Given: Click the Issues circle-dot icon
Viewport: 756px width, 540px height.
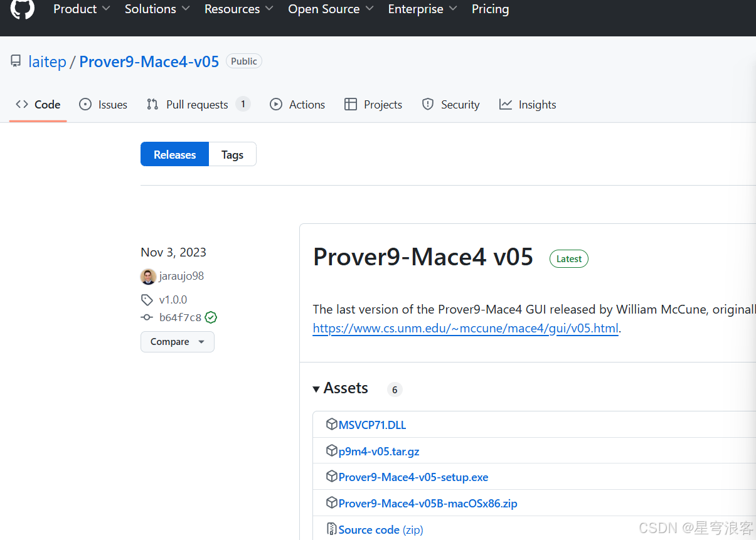Looking at the screenshot, I should pos(85,105).
